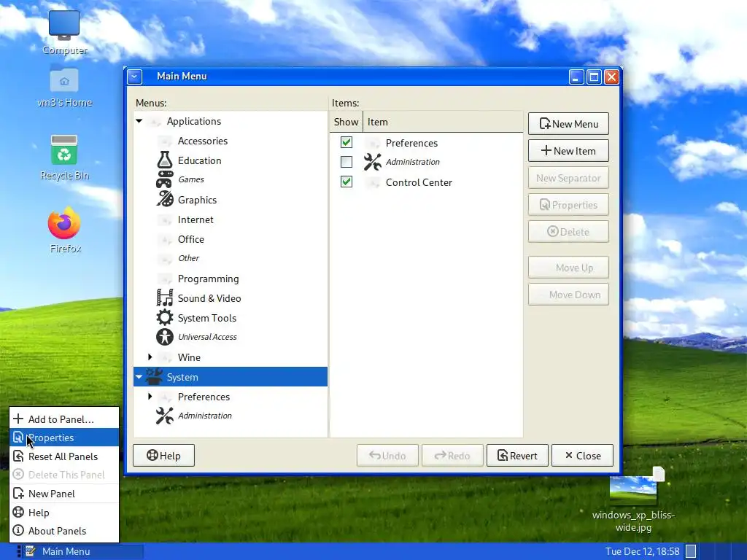The height and width of the screenshot is (560, 747).
Task: Click the New Menu button
Action: point(568,124)
